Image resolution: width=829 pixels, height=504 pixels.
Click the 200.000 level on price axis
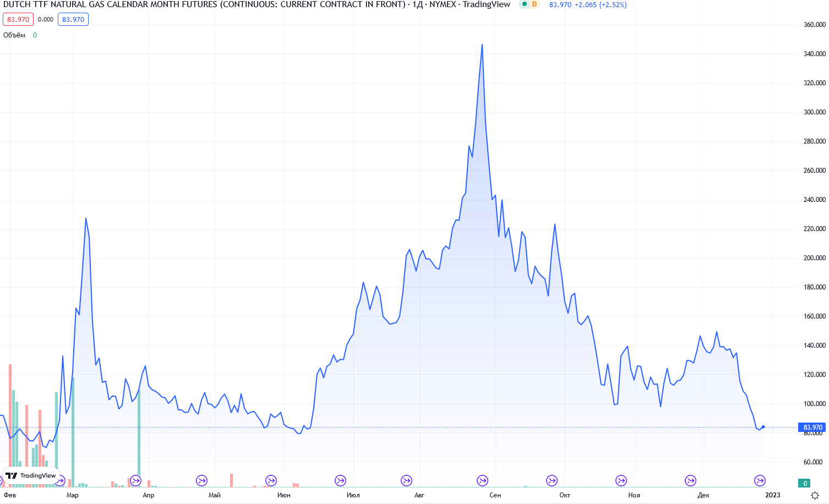point(814,258)
